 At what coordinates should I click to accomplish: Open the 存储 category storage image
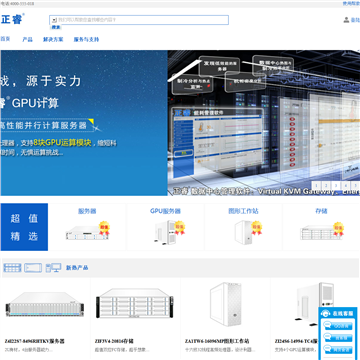pyautogui.click(x=321, y=232)
